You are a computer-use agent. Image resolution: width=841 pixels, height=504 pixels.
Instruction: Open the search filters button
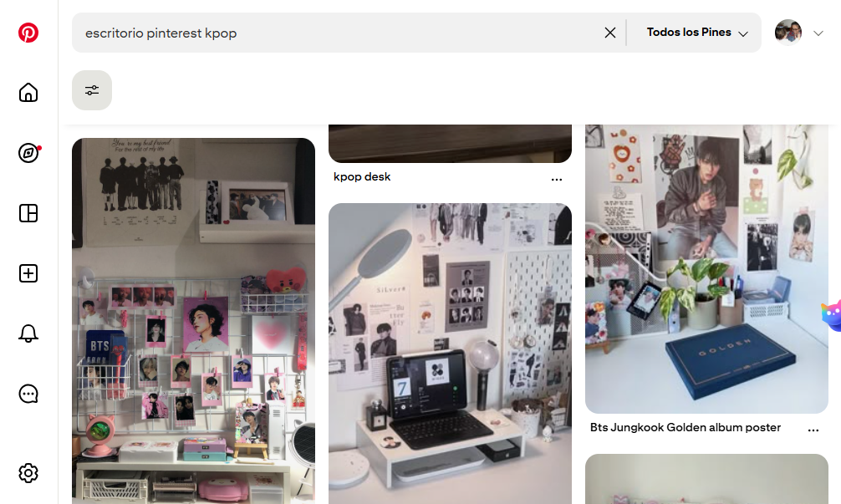tap(92, 90)
